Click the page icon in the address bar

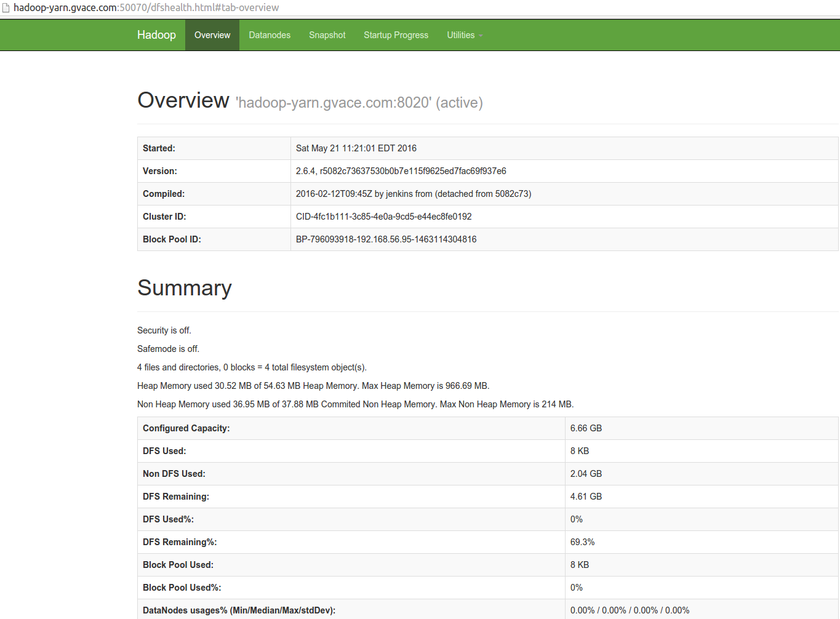click(x=6, y=7)
